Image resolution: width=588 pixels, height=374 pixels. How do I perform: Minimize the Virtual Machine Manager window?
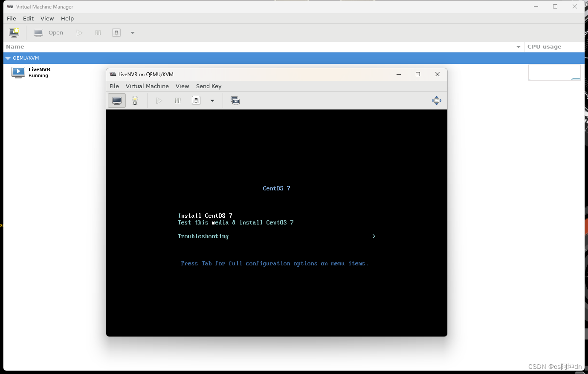(x=536, y=6)
